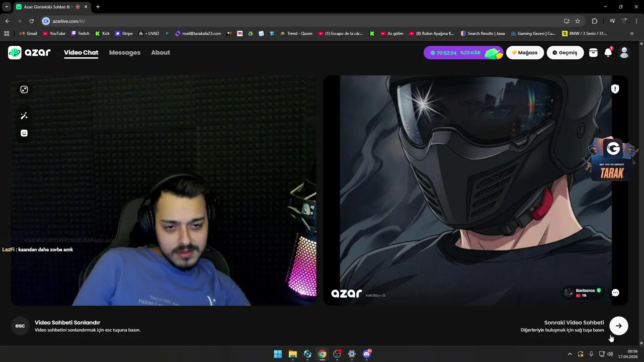Viewport: 644px width, 362px height.
Task: Click the camera site-info icon in address bar
Action: 46,21
